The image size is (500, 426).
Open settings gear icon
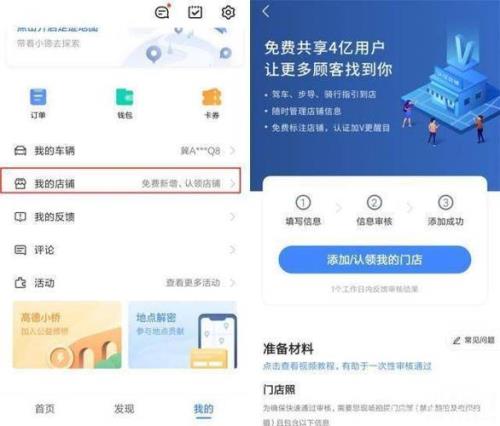tap(228, 12)
